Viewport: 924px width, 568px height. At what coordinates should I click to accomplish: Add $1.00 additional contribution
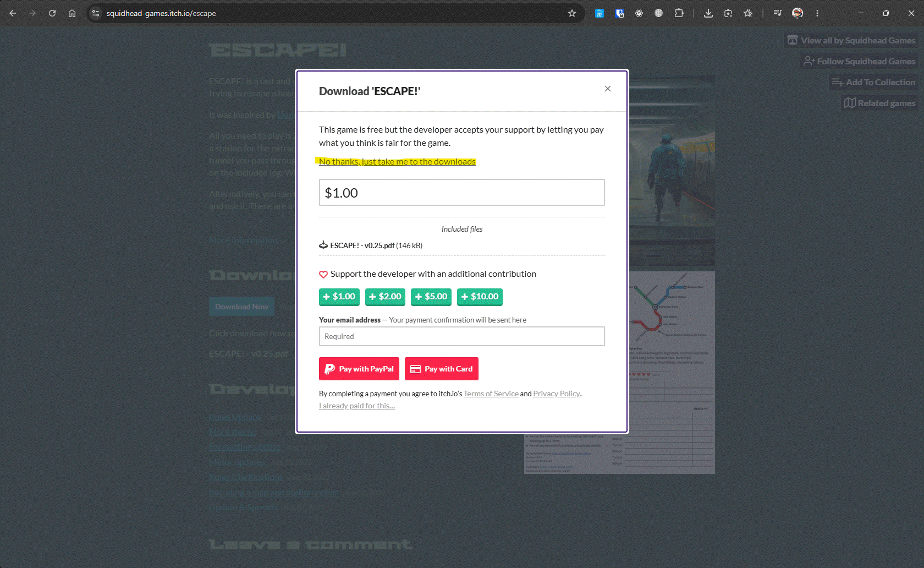[339, 297]
